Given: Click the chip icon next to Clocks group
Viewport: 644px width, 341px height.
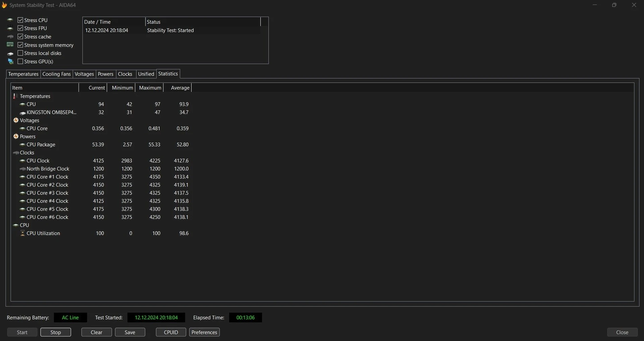Looking at the screenshot, I should pyautogui.click(x=16, y=153).
